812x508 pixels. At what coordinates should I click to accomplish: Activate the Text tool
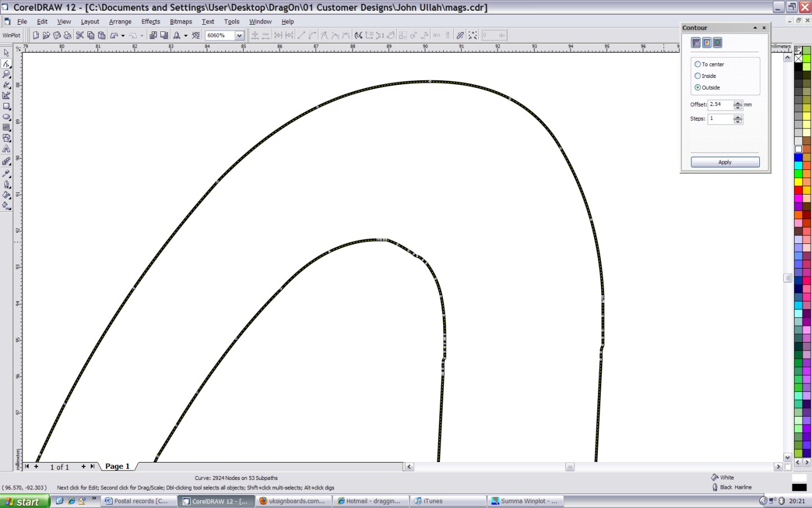point(7,149)
